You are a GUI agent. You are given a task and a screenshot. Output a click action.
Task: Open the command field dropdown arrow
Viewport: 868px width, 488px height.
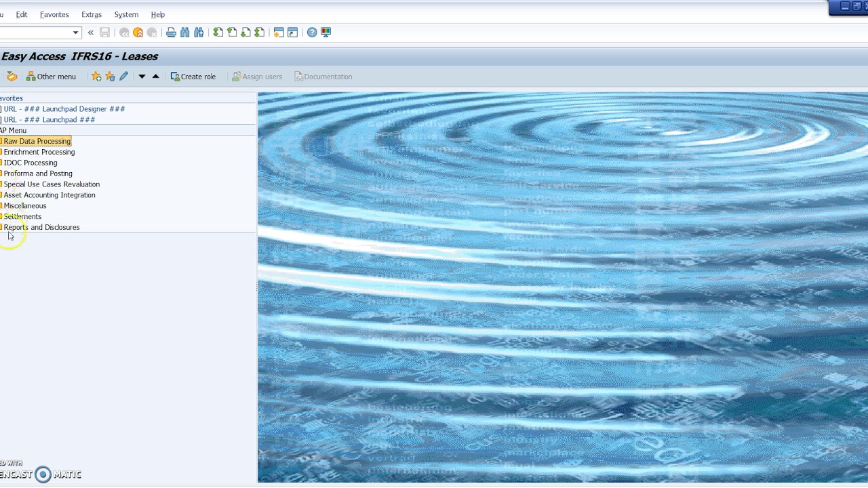click(75, 33)
